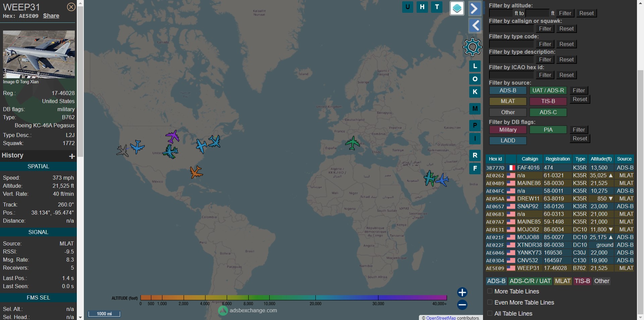Click the right chevron sidebar arrow
The width and height of the screenshot is (644, 320).
[475, 9]
